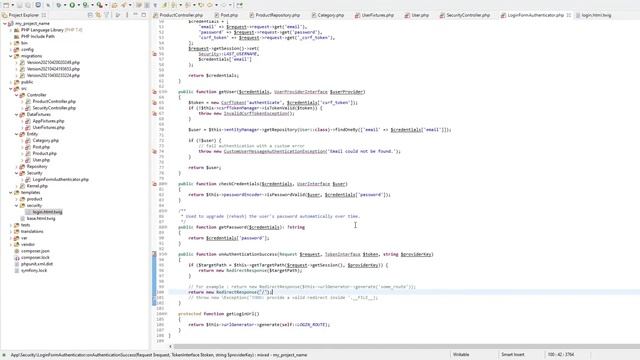This screenshot has height=360, width=640.
Task: Expand the Repository folder
Action: (16, 167)
